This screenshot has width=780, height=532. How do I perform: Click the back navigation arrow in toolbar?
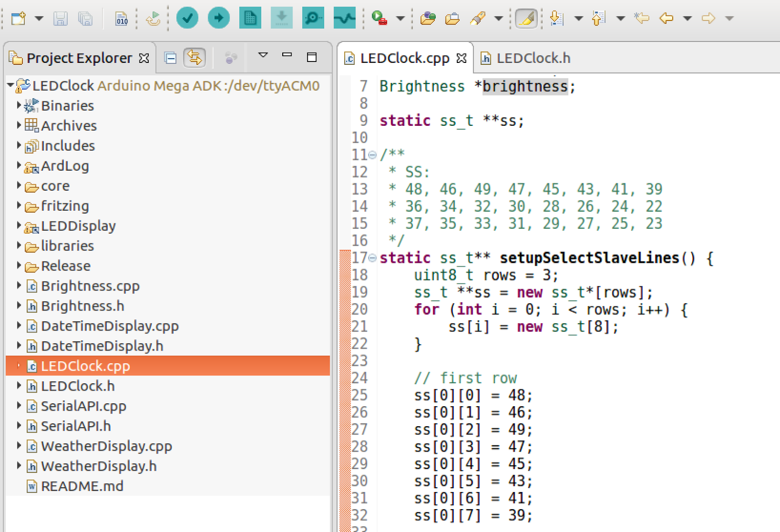(666, 19)
